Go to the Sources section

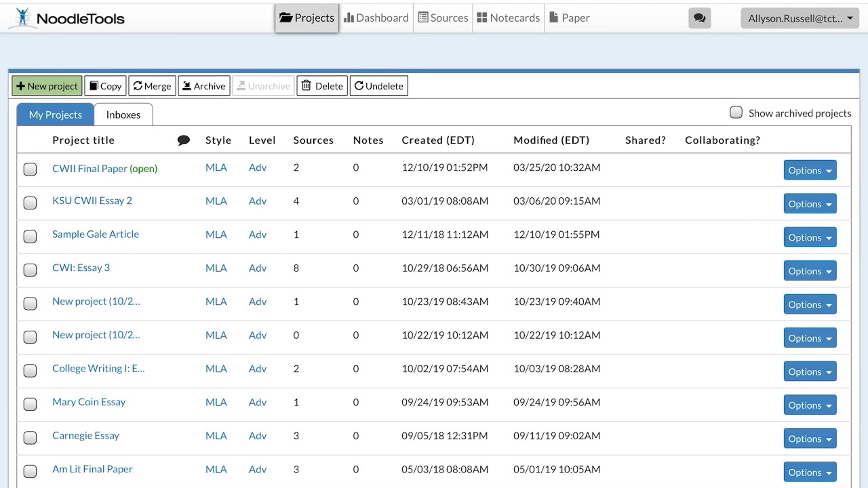tap(443, 18)
